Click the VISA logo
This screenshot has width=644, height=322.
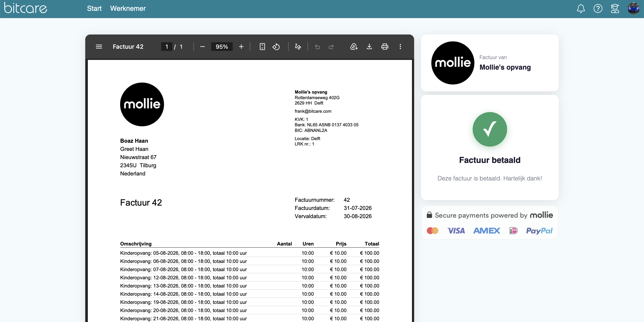point(456,231)
